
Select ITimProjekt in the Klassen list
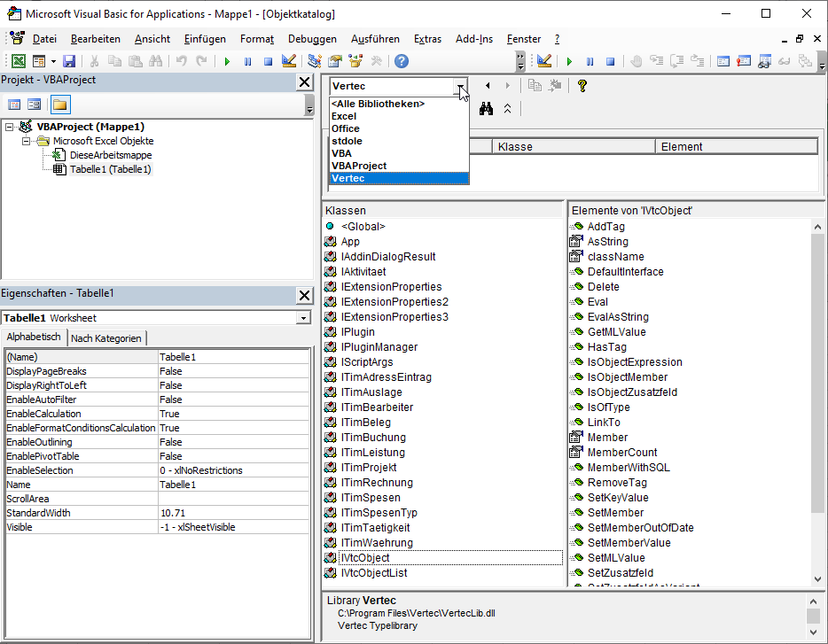coord(368,468)
